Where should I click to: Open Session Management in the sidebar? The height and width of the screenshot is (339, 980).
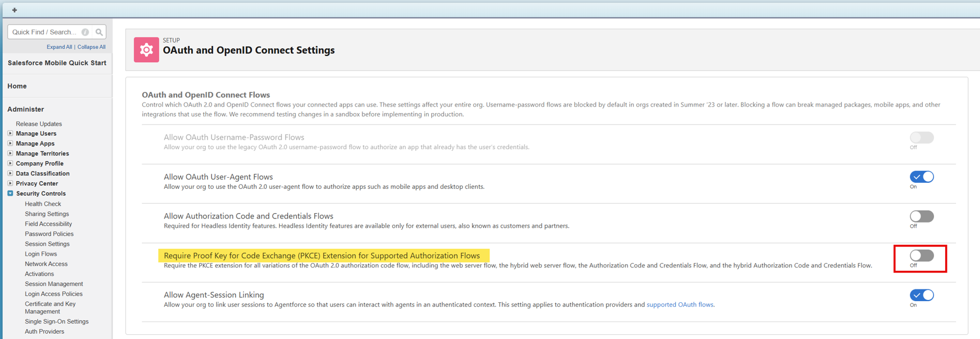point(54,284)
